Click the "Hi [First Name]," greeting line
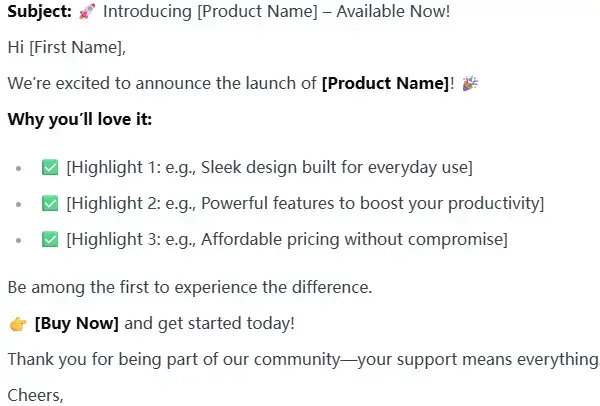 click(67, 48)
